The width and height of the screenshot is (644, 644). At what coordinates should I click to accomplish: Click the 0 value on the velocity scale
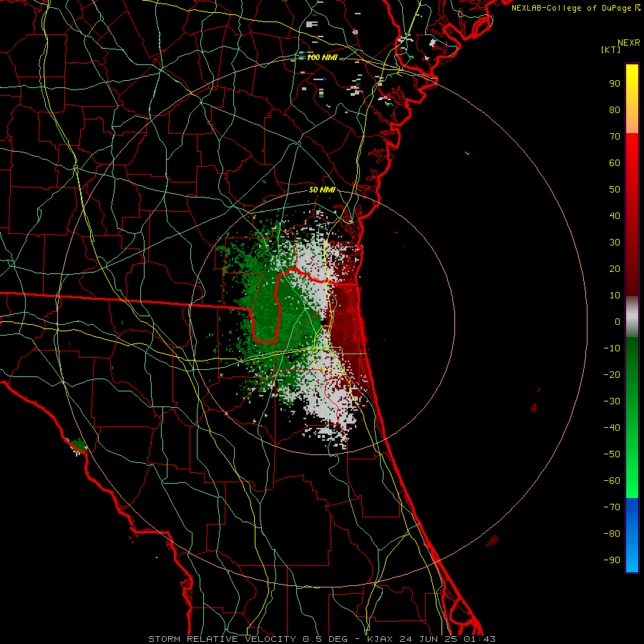(x=618, y=321)
